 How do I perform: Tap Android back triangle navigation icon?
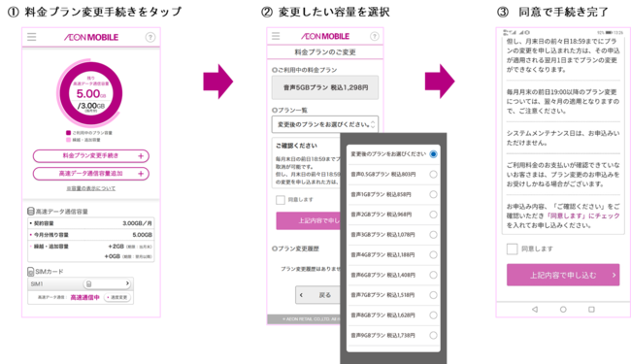point(535,310)
